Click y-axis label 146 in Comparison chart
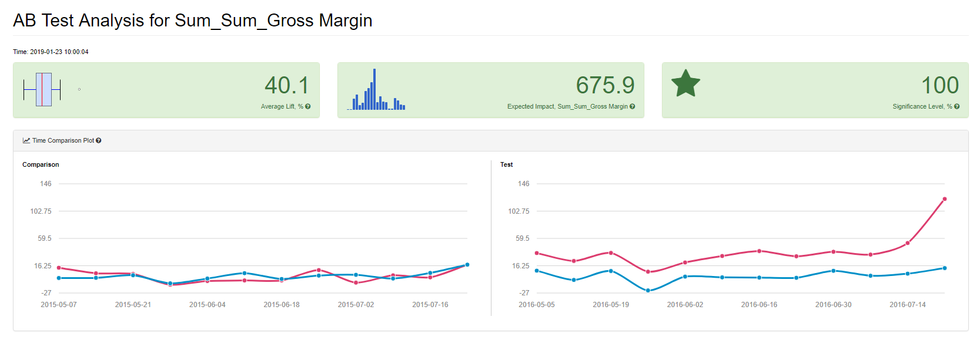 (46, 184)
